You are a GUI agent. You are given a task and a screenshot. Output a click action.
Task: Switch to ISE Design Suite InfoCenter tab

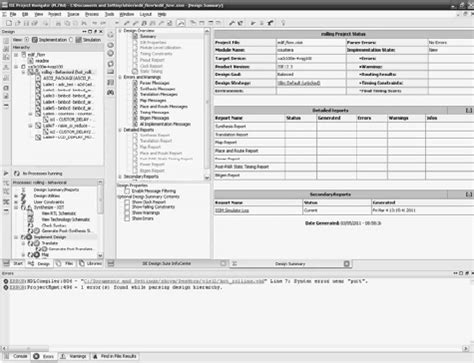point(167,263)
